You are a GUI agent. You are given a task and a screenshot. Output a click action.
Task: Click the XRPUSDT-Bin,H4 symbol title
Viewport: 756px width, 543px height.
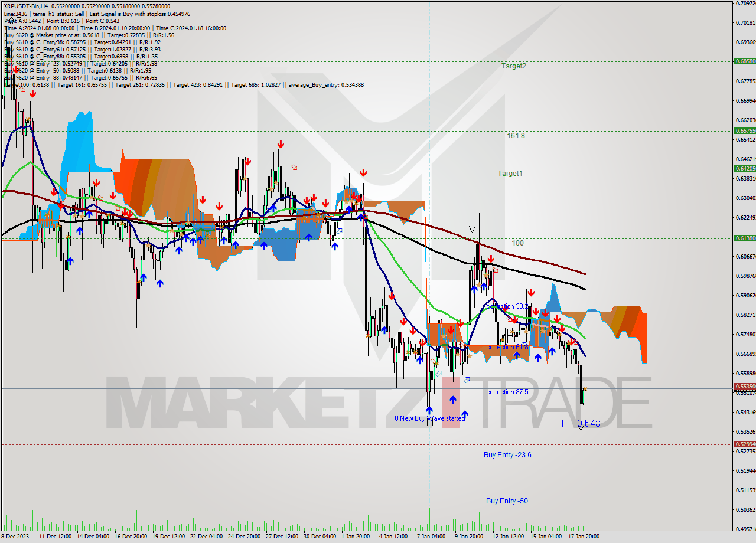tap(27, 6)
